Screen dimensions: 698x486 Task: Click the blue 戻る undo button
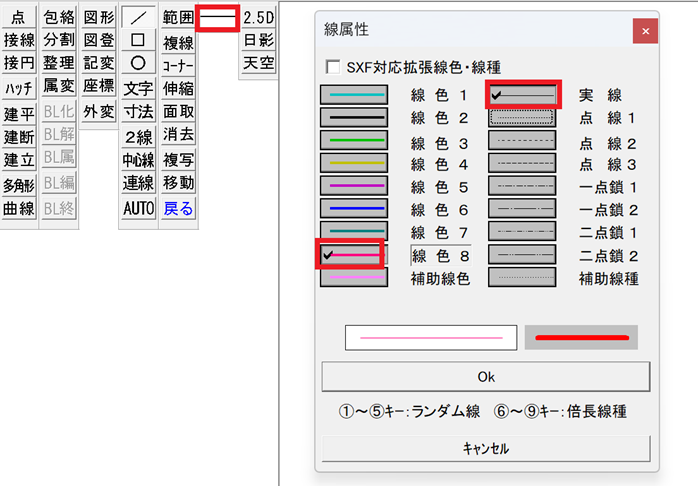(x=178, y=208)
